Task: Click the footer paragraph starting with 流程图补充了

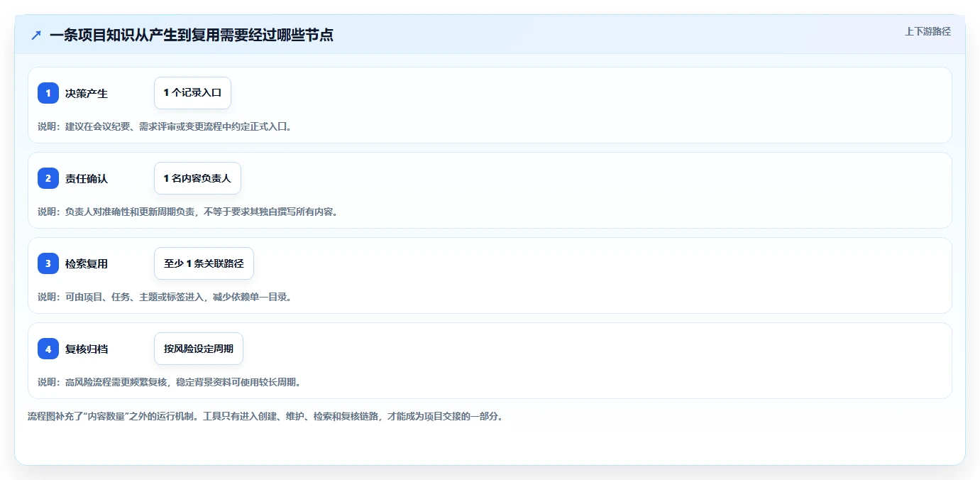Action: pos(265,416)
